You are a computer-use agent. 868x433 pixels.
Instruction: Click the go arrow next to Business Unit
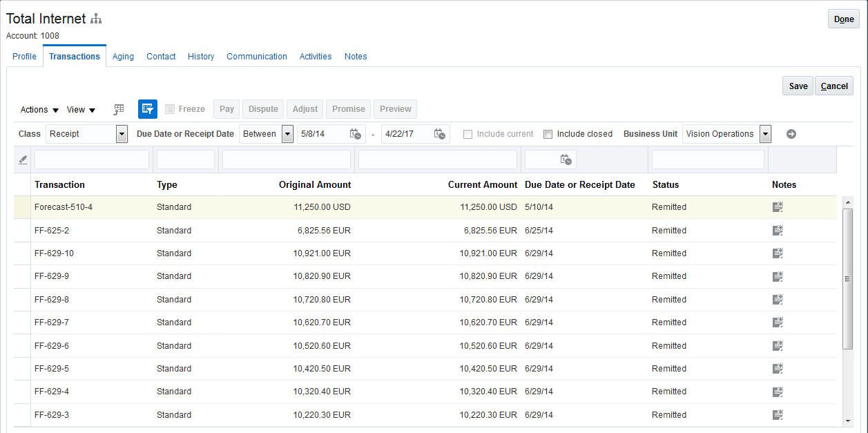pos(791,134)
